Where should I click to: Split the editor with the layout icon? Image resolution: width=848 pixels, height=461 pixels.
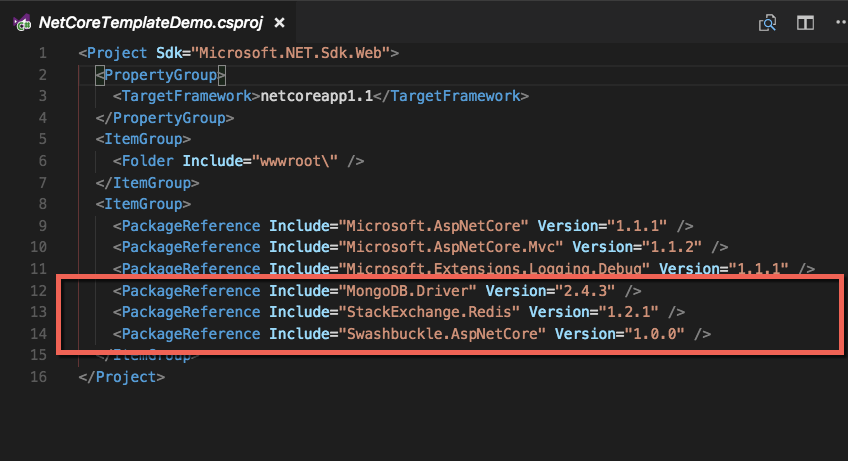(804, 22)
